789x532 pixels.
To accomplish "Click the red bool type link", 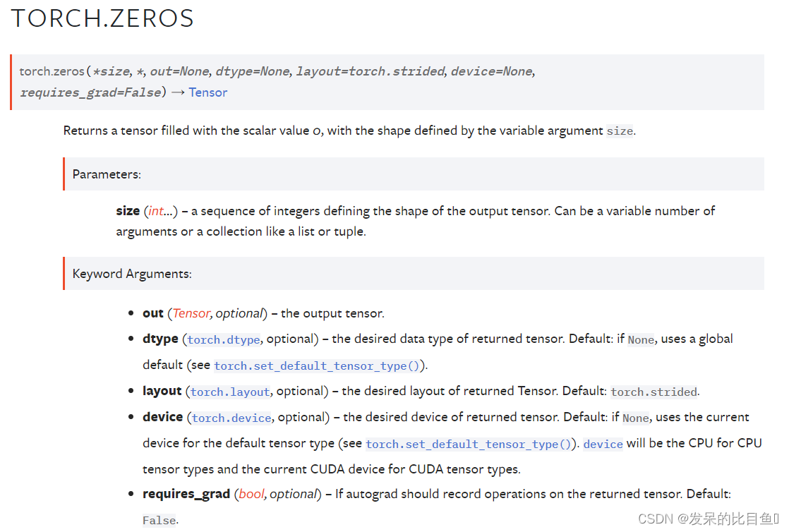I will pyautogui.click(x=251, y=494).
